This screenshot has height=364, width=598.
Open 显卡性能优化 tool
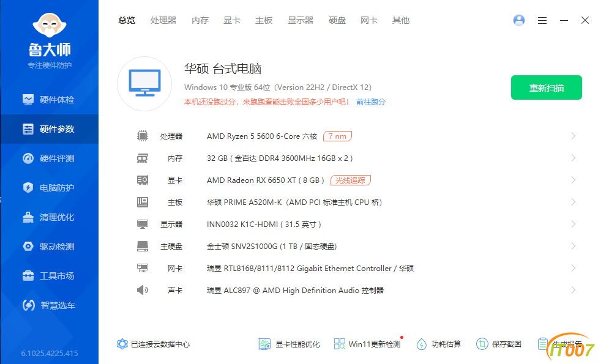pyautogui.click(x=289, y=344)
